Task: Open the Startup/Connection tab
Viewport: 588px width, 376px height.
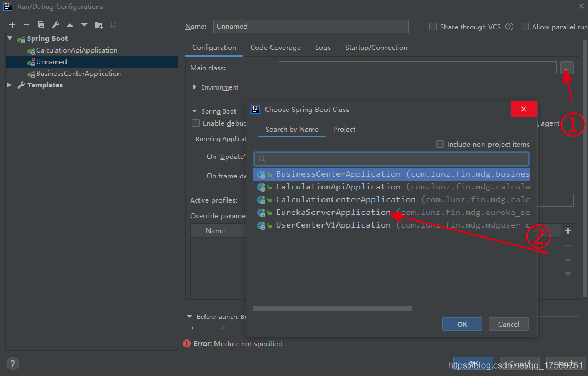Action: tap(376, 48)
